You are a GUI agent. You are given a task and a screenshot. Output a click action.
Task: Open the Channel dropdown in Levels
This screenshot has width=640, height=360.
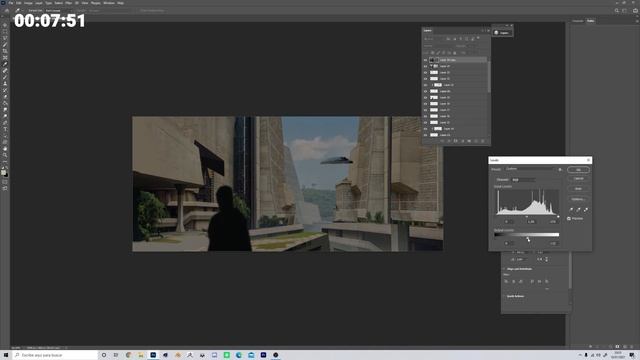(x=523, y=180)
